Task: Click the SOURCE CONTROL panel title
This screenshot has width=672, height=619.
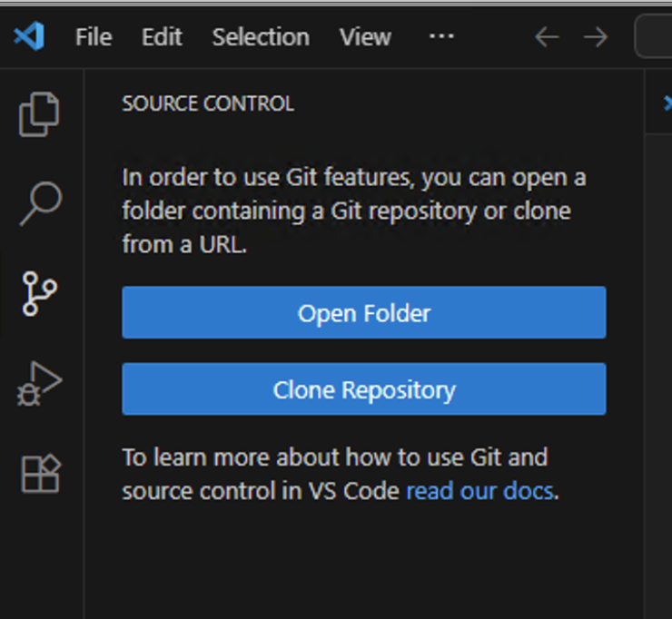Action: [x=208, y=103]
